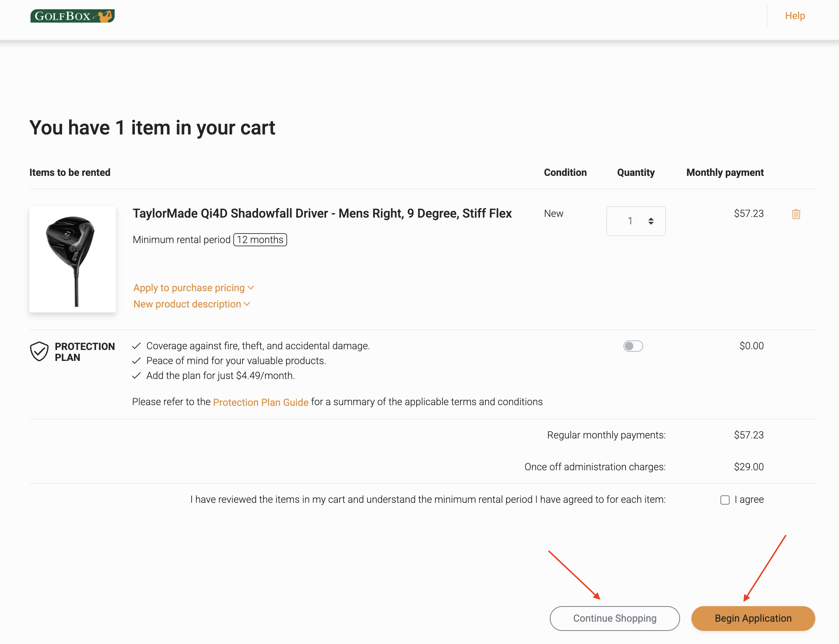Image resolution: width=839 pixels, height=644 pixels.
Task: Click the coverage against fire, theft line
Action: coord(258,346)
